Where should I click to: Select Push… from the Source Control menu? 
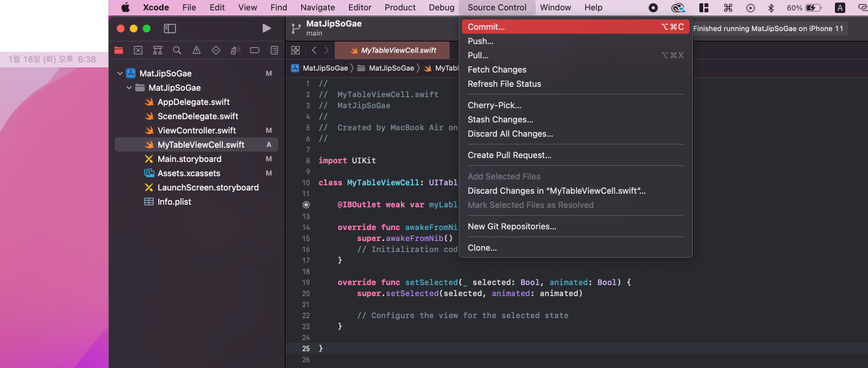(x=575, y=41)
